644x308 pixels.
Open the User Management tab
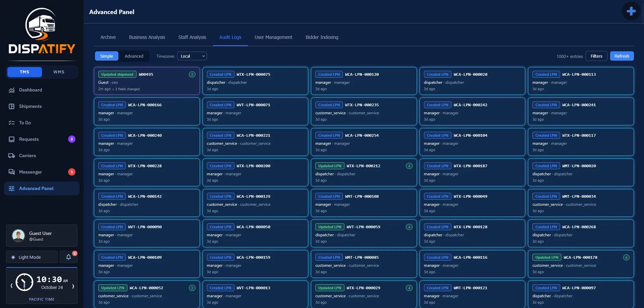(x=273, y=37)
